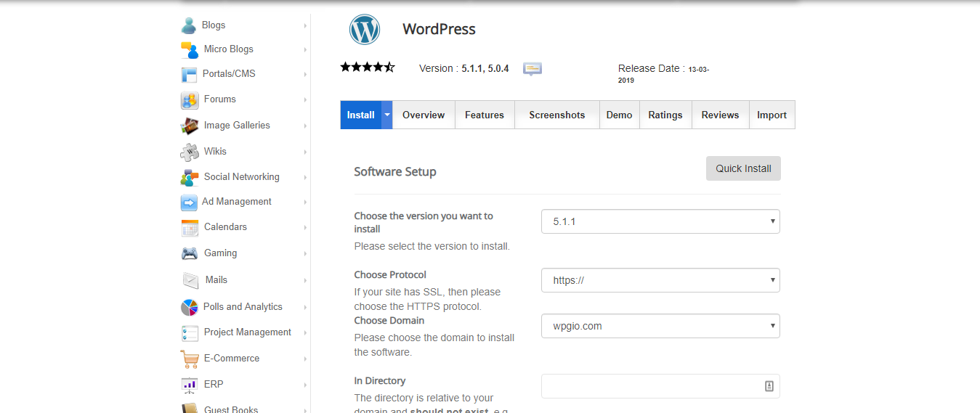980x413 pixels.
Task: Click the Portals/CMS category icon
Action: point(189,74)
